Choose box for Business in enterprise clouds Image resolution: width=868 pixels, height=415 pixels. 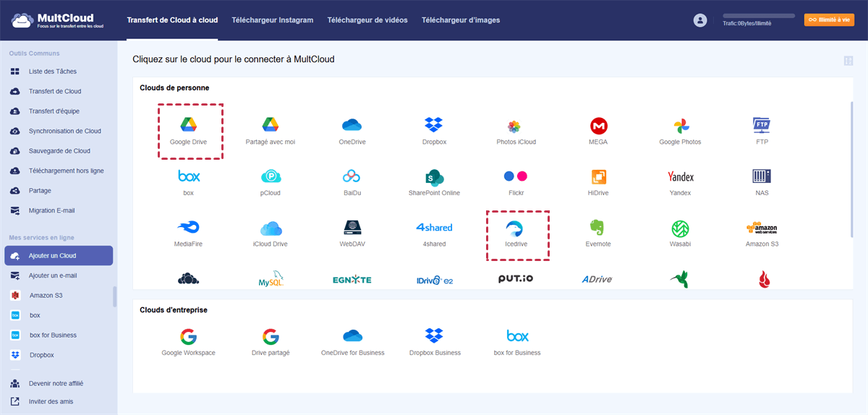[517, 342]
